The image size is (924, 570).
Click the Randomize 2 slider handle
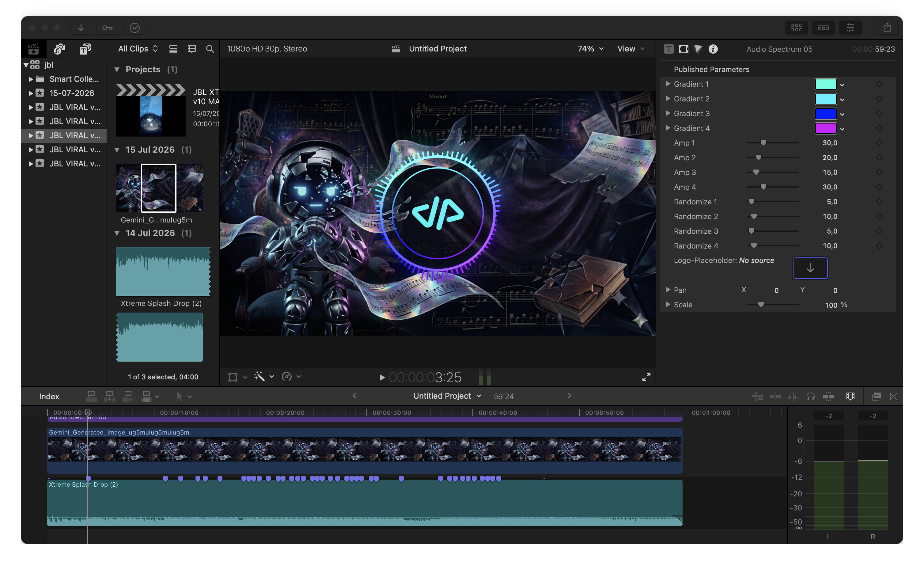754,216
